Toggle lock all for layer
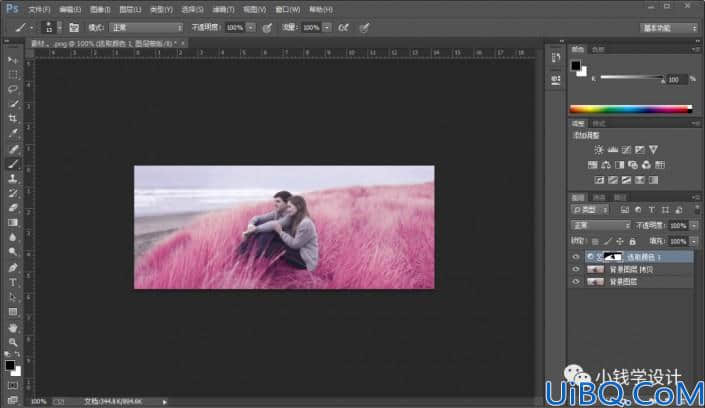Viewport: 705px width, 408px height. (633, 242)
